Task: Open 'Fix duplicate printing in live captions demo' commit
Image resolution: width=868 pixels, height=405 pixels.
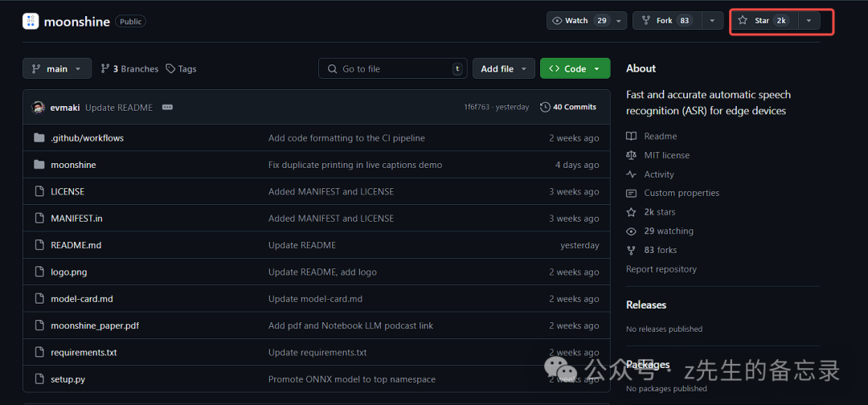Action: pyautogui.click(x=355, y=165)
